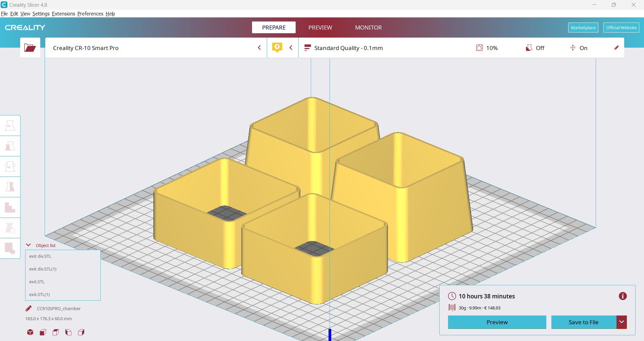Switch to top view cube icon

click(x=56, y=332)
